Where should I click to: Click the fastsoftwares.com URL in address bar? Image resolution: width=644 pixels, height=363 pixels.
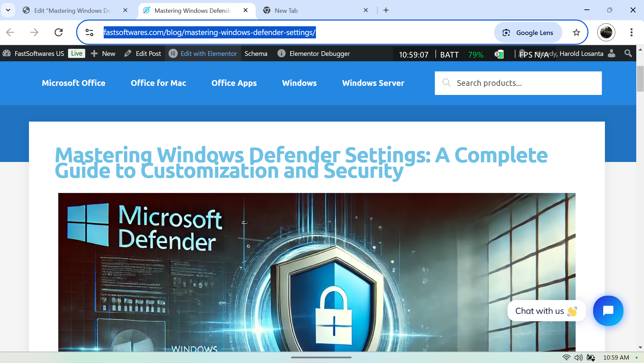[210, 32]
